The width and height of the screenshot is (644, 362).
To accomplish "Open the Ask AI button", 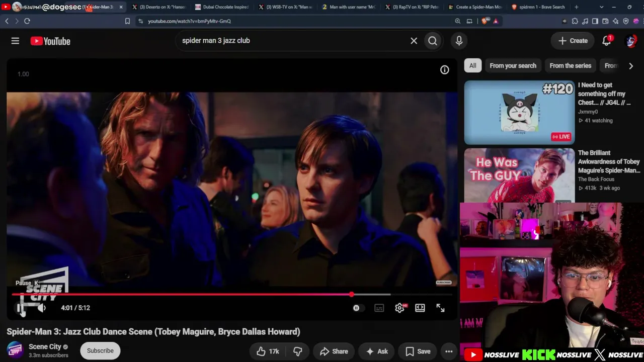I will [x=377, y=351].
